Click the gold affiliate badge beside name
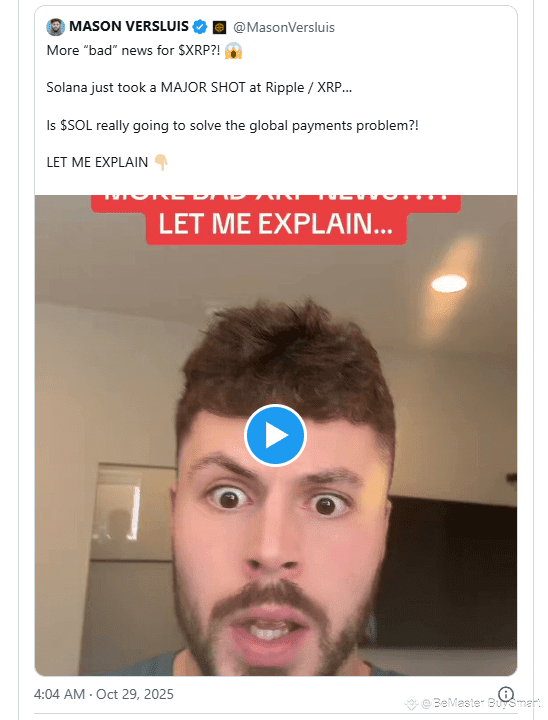548x720 pixels. coord(220,28)
